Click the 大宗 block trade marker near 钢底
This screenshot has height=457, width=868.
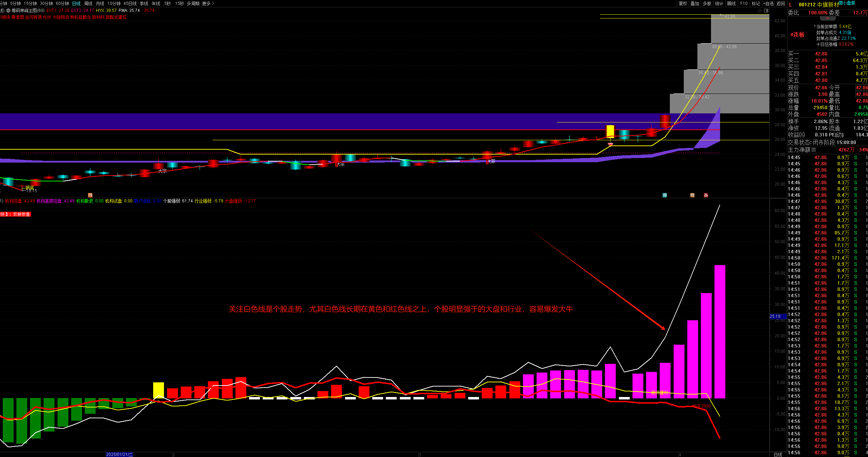(162, 171)
